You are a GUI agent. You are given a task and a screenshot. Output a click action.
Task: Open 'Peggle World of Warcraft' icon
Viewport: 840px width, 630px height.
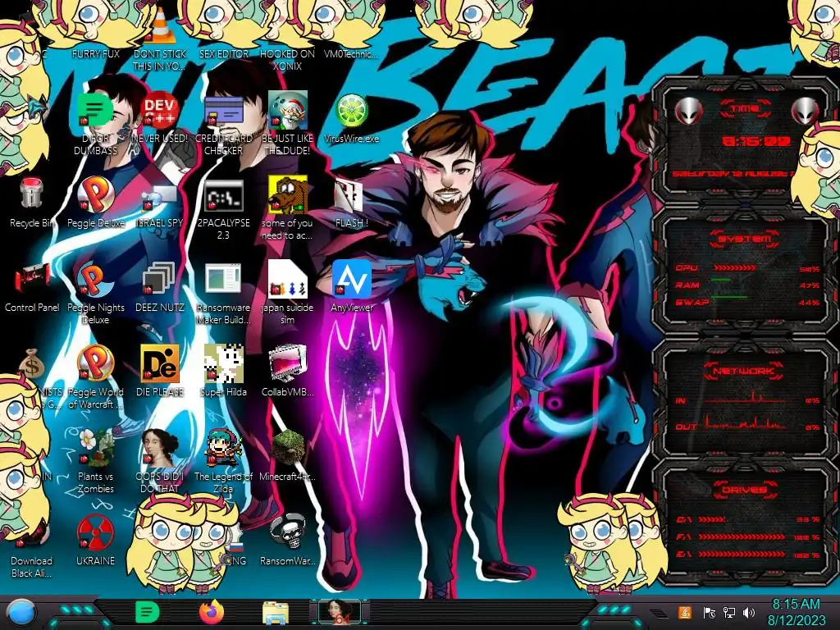[95, 363]
